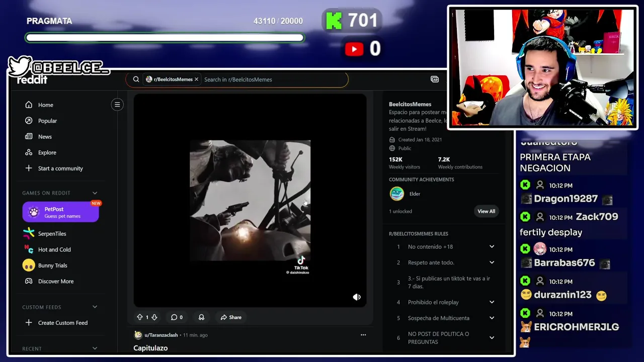Screen dimensions: 644x362
Task: Click the Kick logo follower counter
Action: click(334, 21)
